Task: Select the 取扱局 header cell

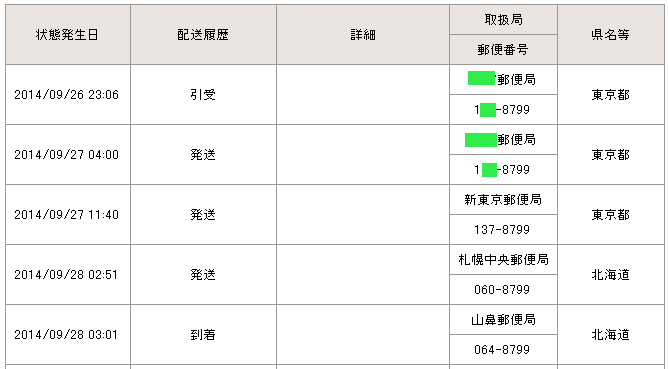Action: (x=503, y=20)
